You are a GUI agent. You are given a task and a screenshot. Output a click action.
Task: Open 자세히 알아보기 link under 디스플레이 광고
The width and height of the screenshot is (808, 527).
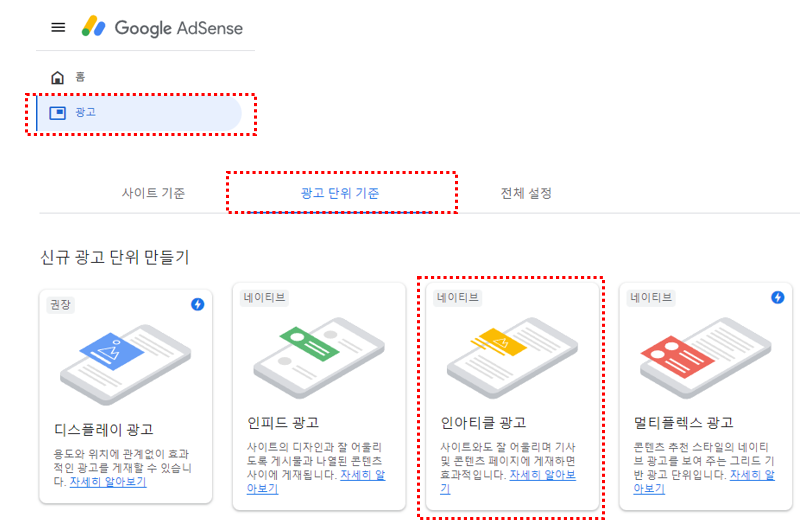point(108,482)
